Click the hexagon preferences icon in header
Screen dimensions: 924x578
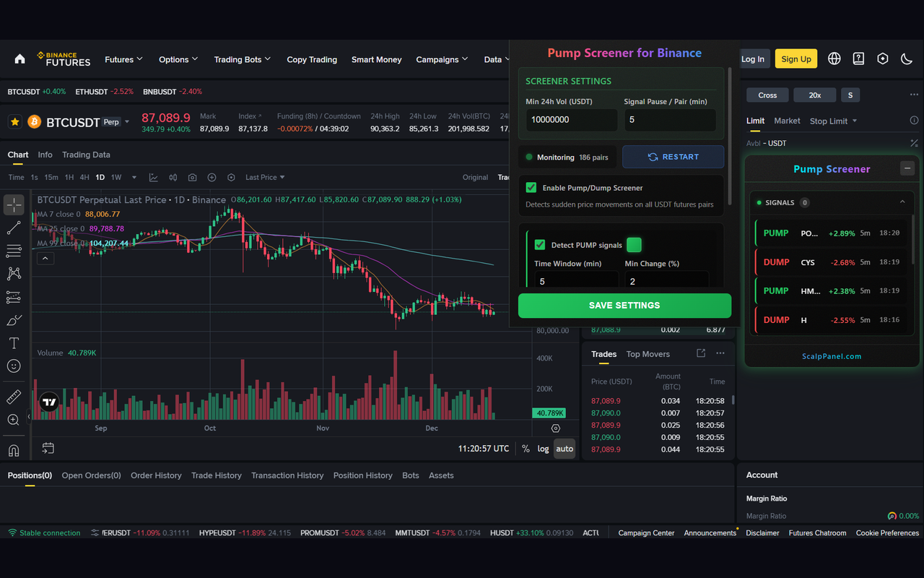(x=882, y=59)
